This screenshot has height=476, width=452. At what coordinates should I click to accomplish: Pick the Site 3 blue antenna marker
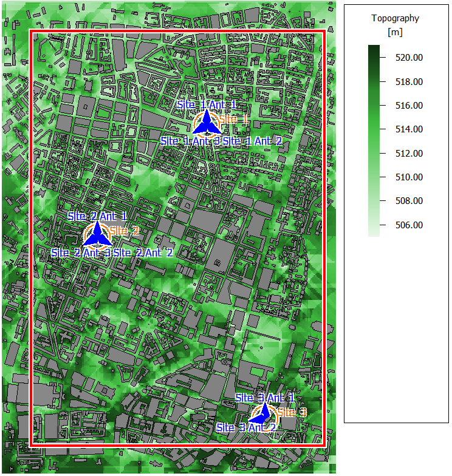click(262, 415)
